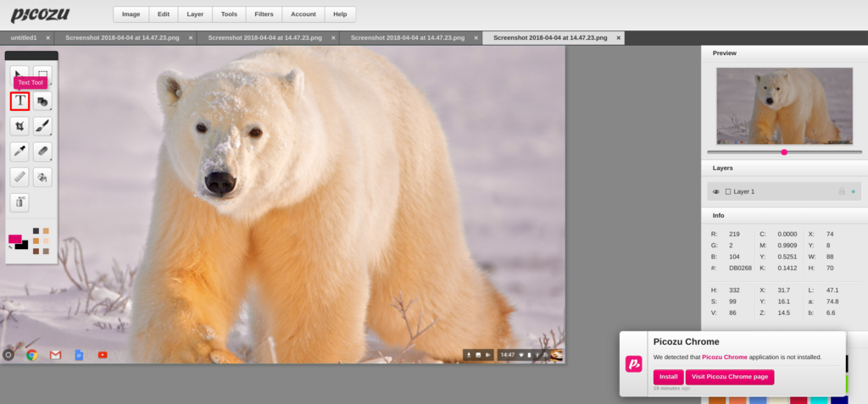Image resolution: width=868 pixels, height=404 pixels.
Task: Click Visit Picozu Chrome page button
Action: 730,377
